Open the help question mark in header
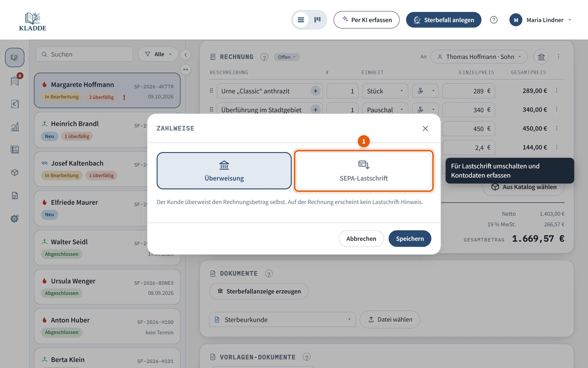 tap(493, 20)
